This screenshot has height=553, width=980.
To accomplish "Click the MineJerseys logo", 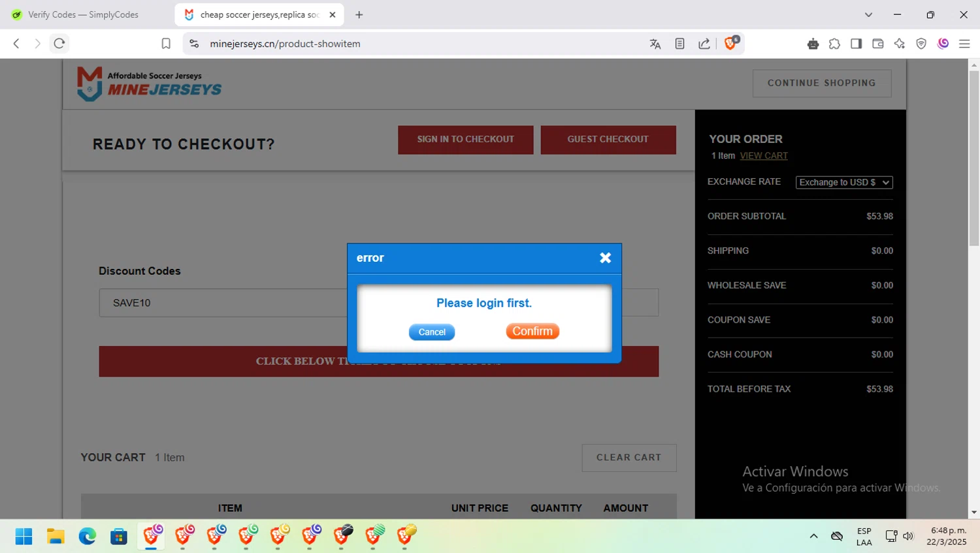I will [x=150, y=84].
